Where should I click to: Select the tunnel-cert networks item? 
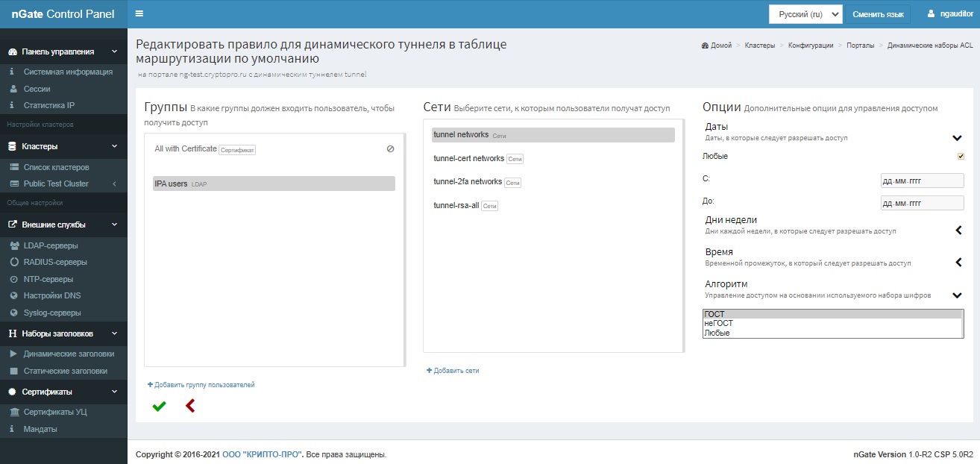[469, 159]
